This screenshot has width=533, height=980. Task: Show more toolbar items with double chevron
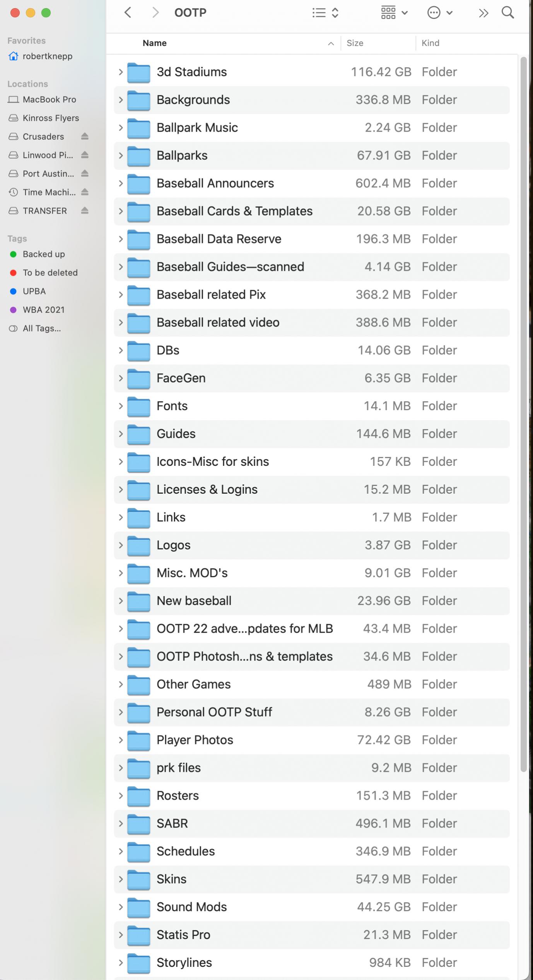483,13
